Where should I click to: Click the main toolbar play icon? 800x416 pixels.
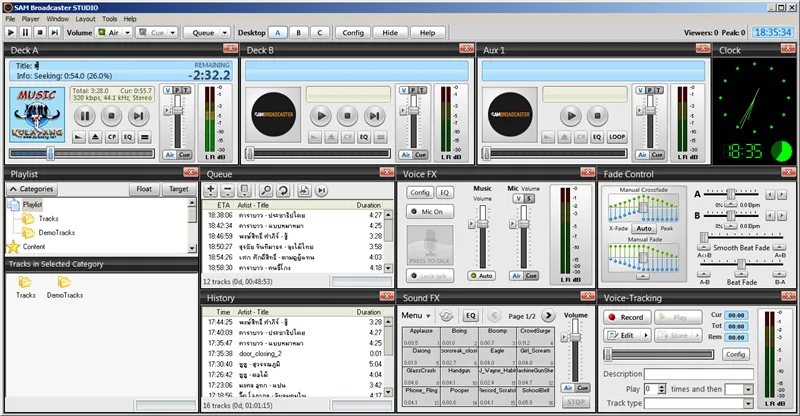click(10, 32)
